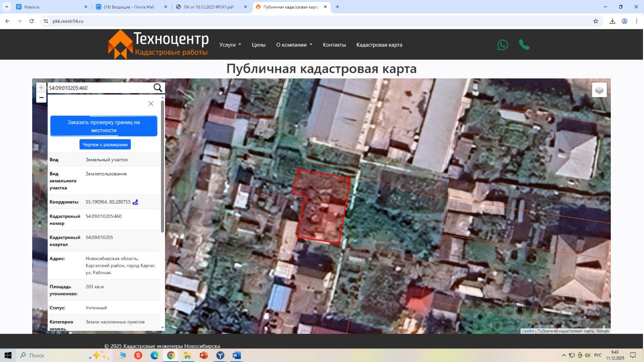The height and width of the screenshot is (362, 644).
Task: Open the Chrome three-dot menu
Action: (636, 21)
